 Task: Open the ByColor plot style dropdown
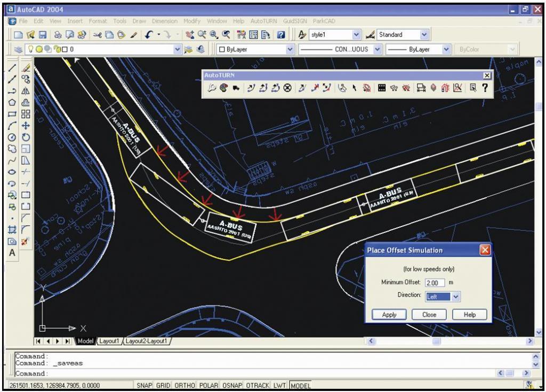click(512, 50)
